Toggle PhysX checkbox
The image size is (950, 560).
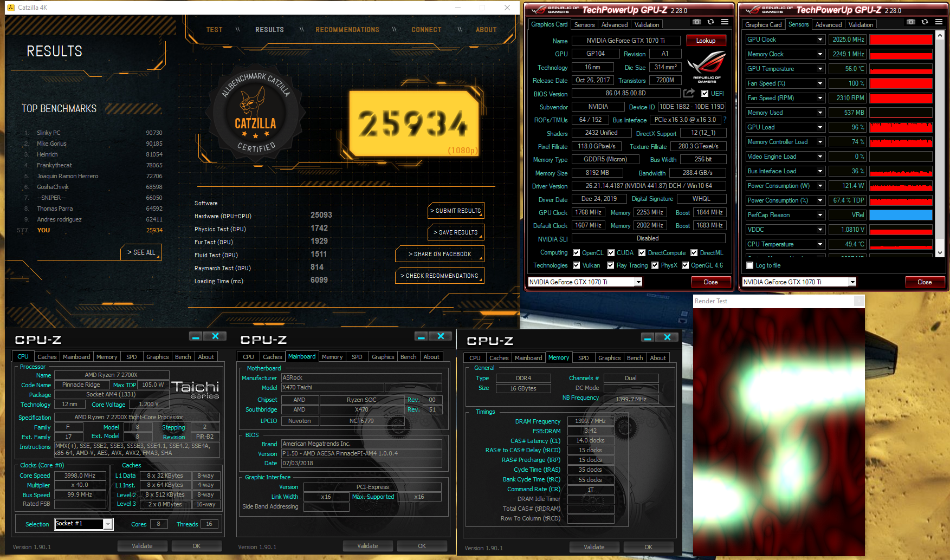pyautogui.click(x=655, y=265)
